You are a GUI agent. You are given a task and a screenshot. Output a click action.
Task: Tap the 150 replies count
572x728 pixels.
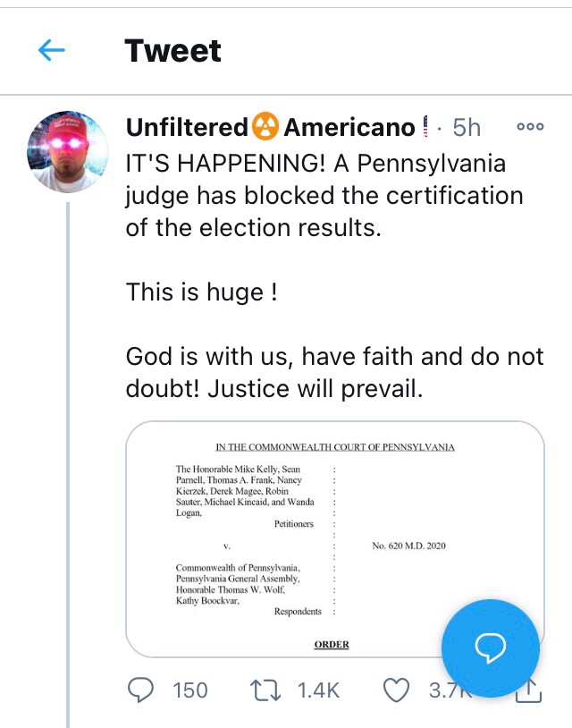click(x=189, y=690)
